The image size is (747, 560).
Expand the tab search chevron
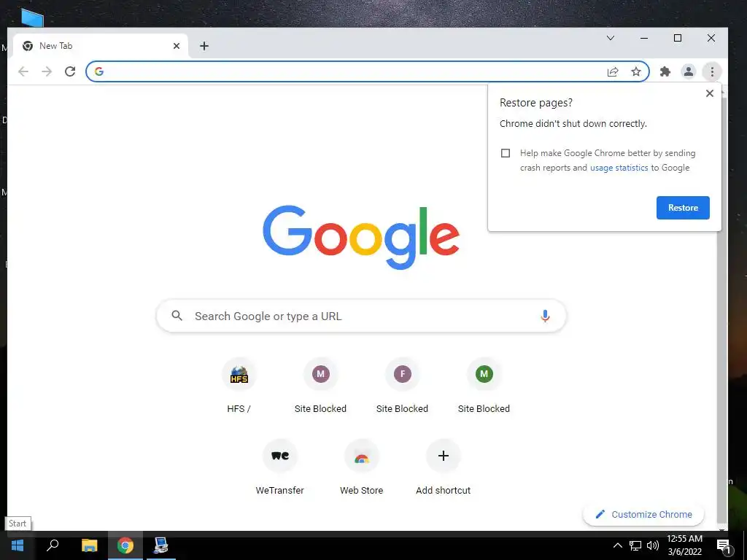pos(611,38)
